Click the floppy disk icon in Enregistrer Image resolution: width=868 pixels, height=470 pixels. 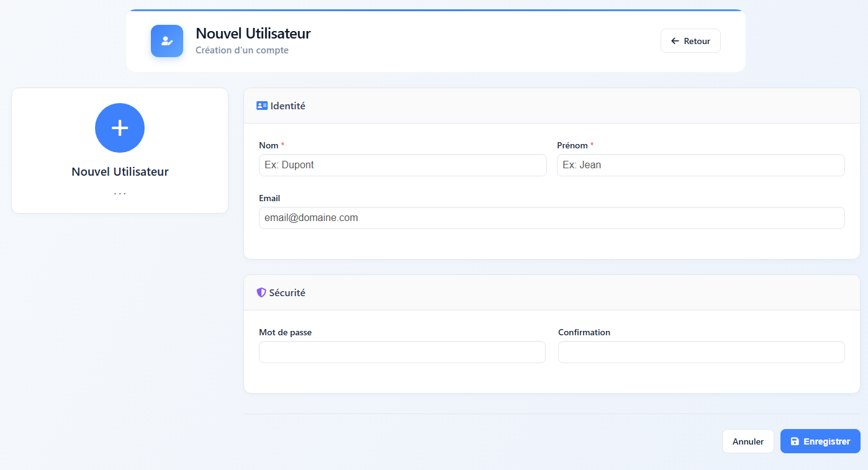tap(795, 441)
